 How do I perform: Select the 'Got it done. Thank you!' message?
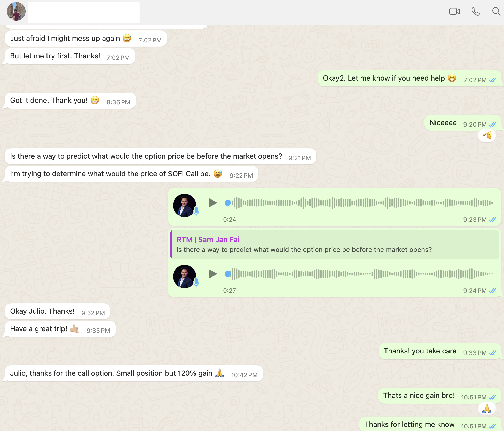click(49, 101)
